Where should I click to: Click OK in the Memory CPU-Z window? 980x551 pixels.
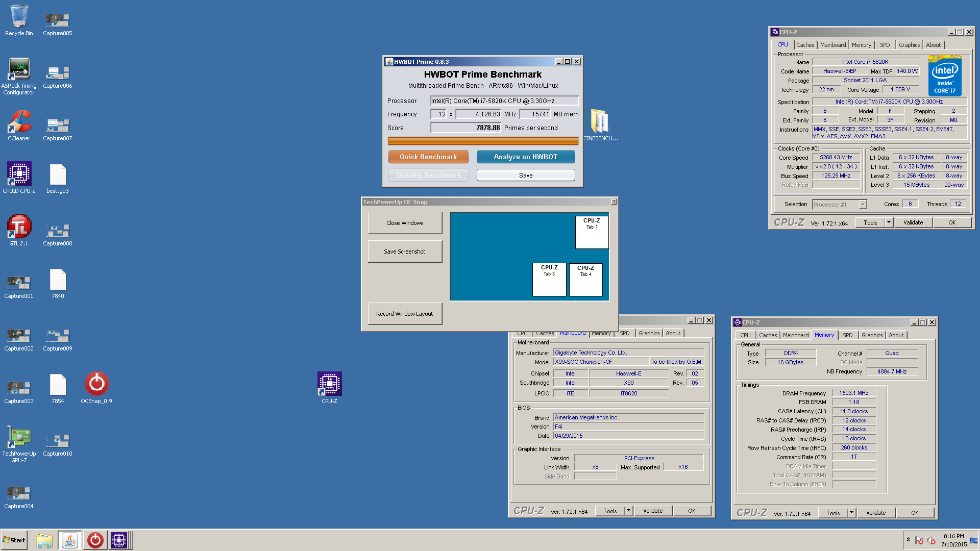(915, 513)
